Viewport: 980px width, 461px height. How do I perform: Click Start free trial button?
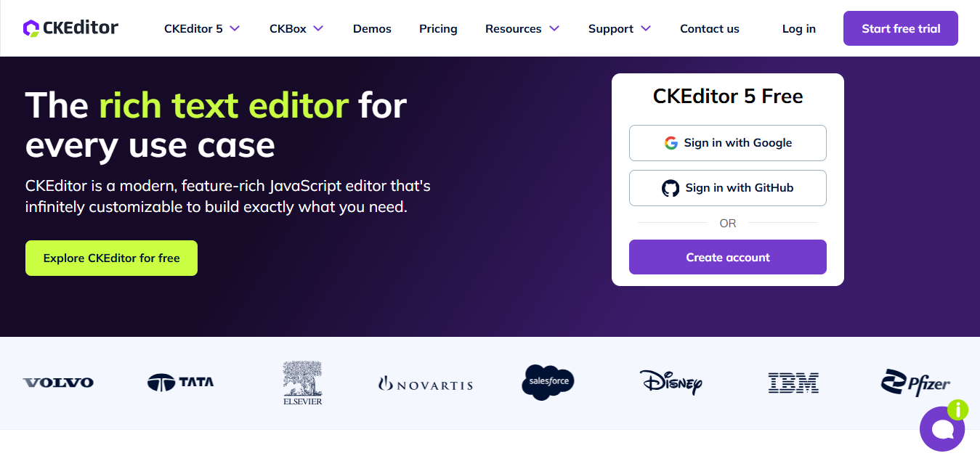(901, 28)
